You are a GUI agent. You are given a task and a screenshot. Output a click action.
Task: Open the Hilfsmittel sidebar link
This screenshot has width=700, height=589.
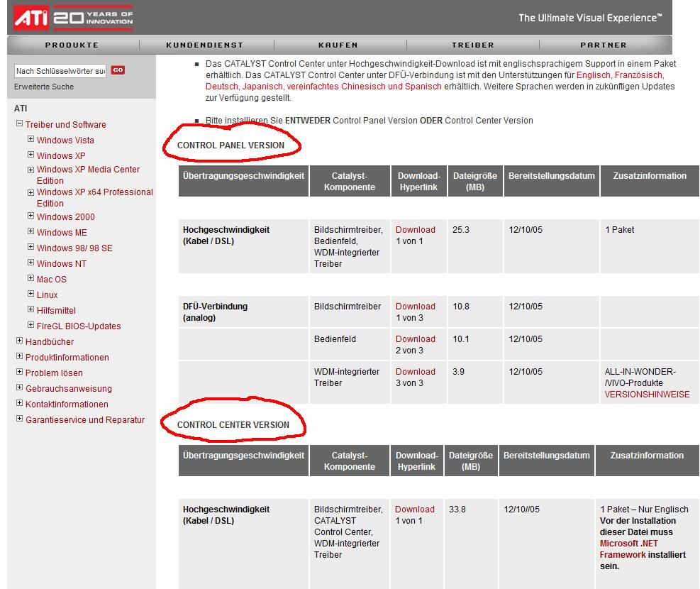point(56,311)
